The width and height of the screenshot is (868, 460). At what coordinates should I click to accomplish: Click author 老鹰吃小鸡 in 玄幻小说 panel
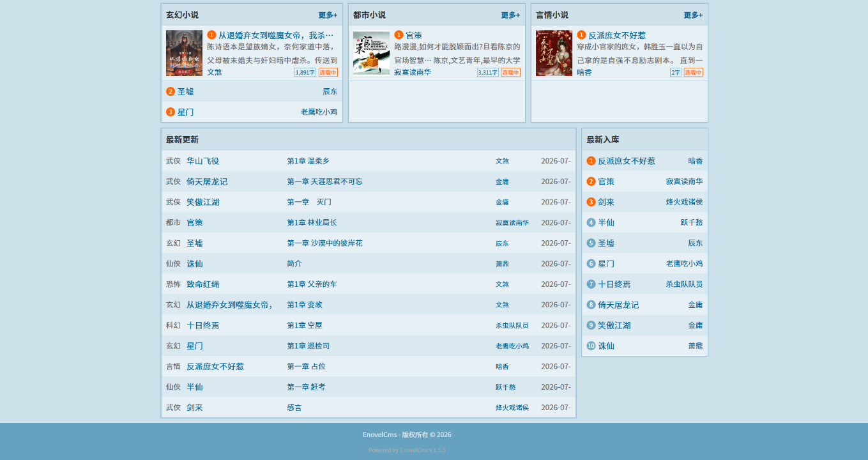tap(319, 112)
